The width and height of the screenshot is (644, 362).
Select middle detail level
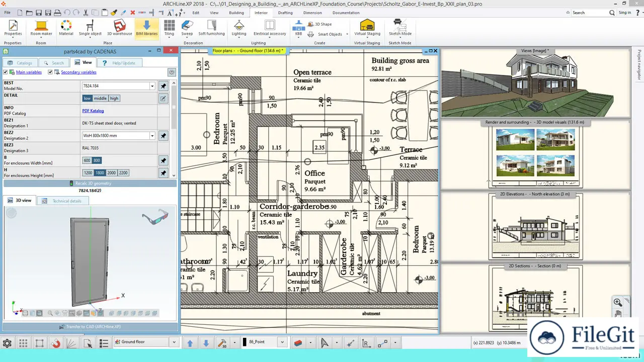point(100,98)
